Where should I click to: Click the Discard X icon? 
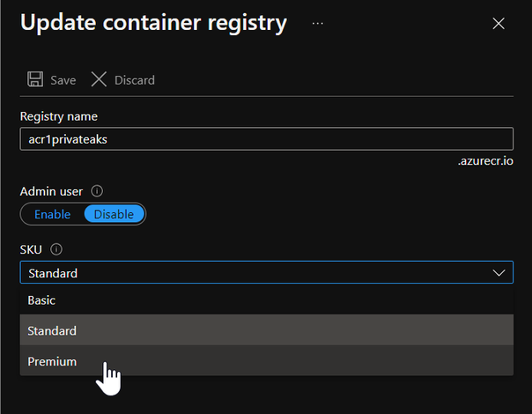coord(99,79)
